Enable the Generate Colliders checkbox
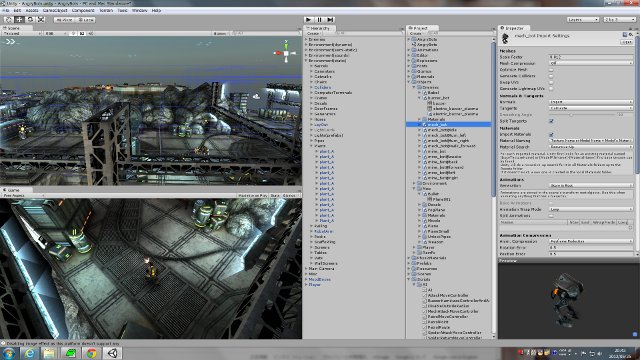The height and width of the screenshot is (360, 640). click(551, 76)
